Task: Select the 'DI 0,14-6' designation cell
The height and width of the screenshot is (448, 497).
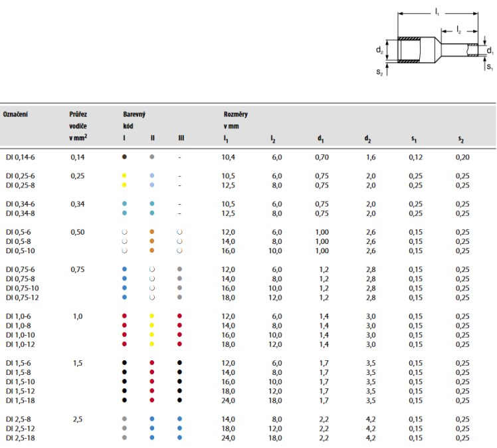Action: coord(21,158)
